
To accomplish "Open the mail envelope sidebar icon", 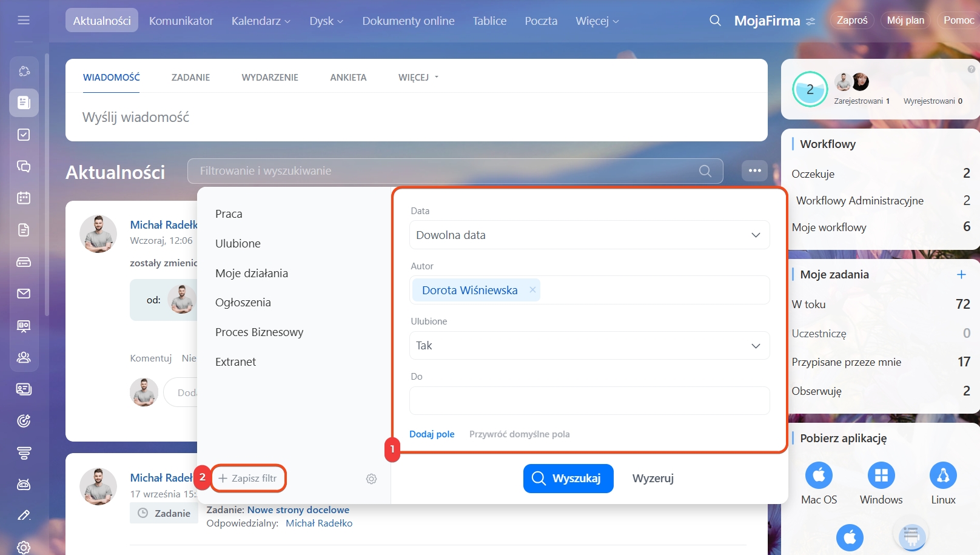I will [24, 294].
